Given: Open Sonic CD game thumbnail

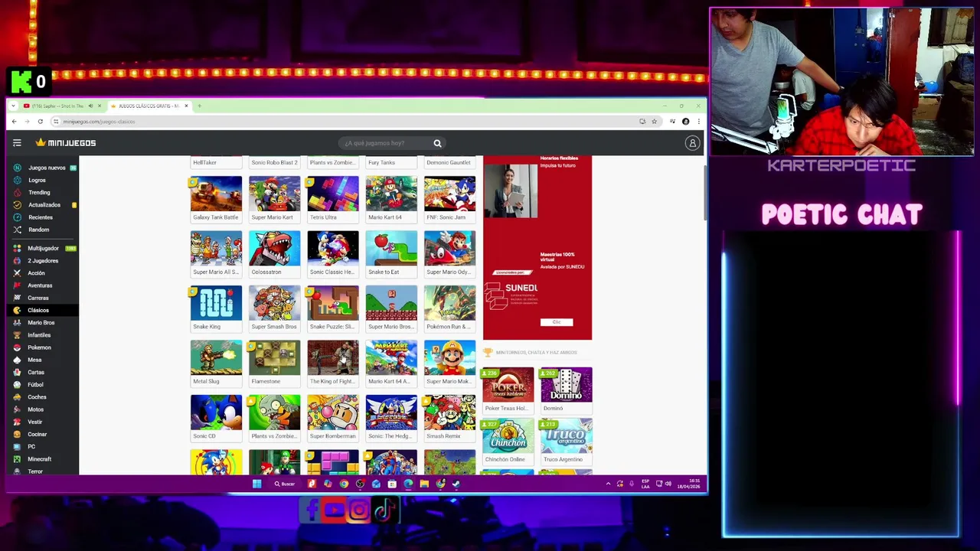Looking at the screenshot, I should click(216, 412).
